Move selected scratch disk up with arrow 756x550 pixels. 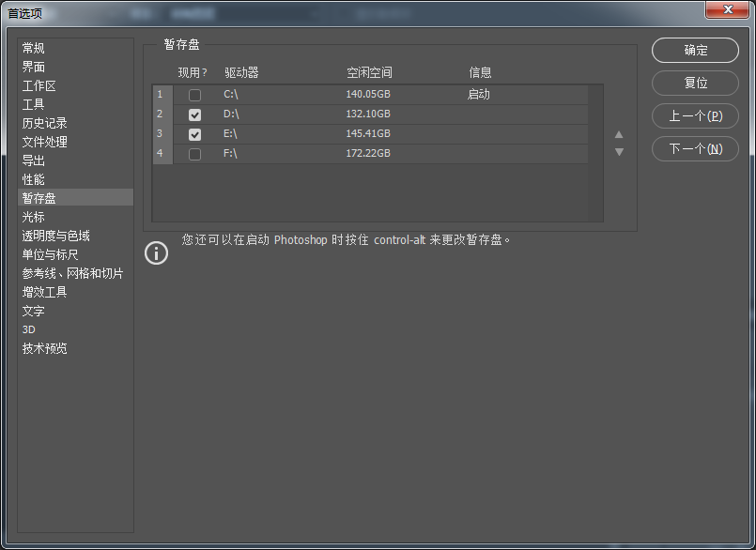619,134
